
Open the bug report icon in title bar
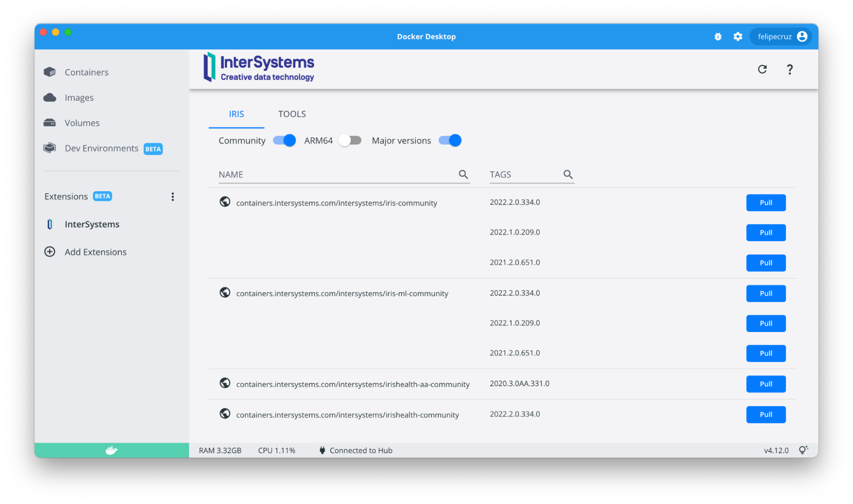(x=718, y=37)
